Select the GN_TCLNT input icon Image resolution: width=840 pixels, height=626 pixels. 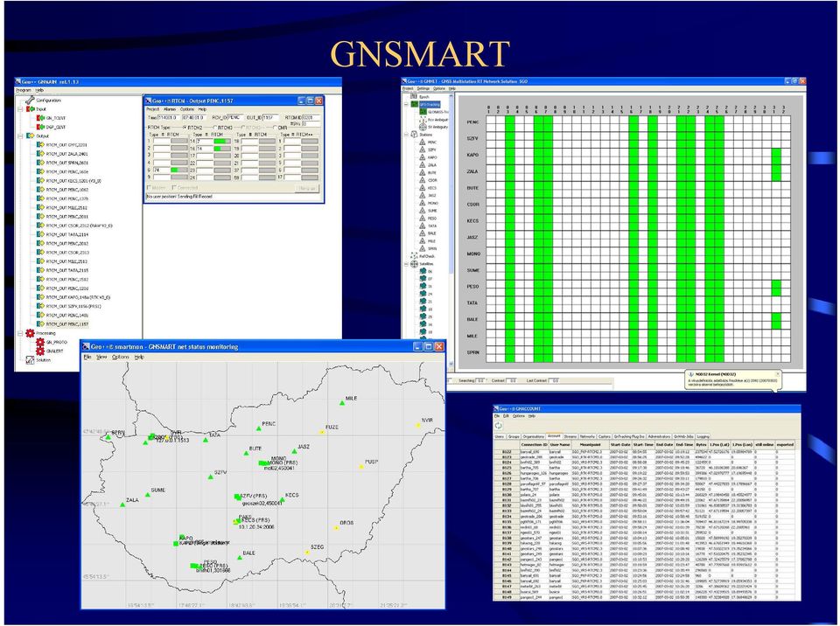(40, 118)
